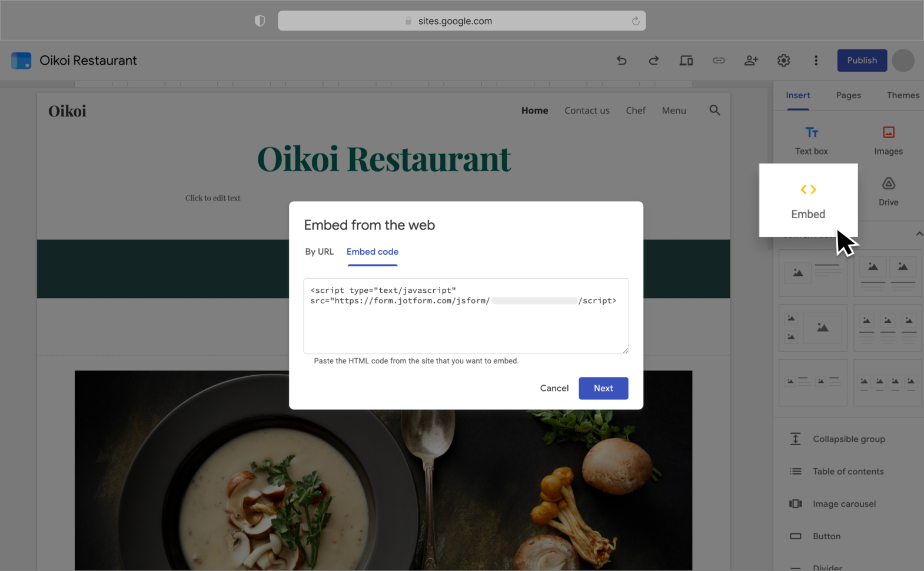
Task: Choose the image-with-text layout block
Action: click(813, 273)
